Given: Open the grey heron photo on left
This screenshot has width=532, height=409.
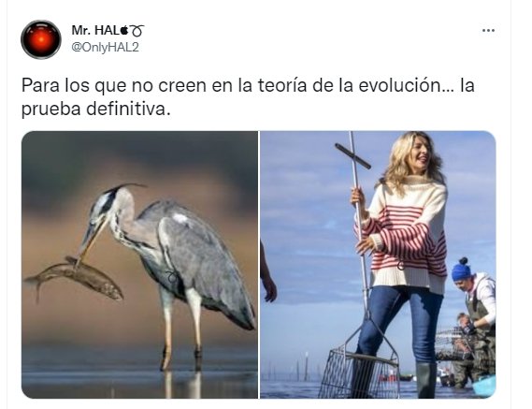Looking at the screenshot, I should pyautogui.click(x=139, y=264).
